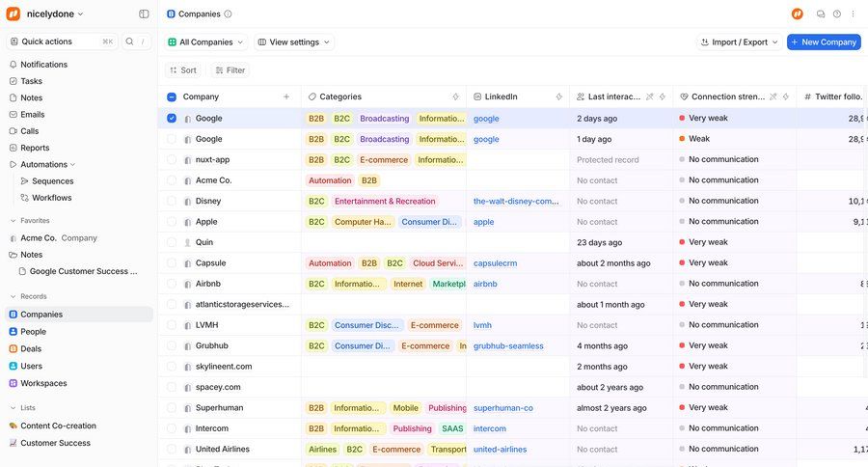Check the Airbnb row checkbox
Screen dimensions: 868x467
[x=172, y=284]
